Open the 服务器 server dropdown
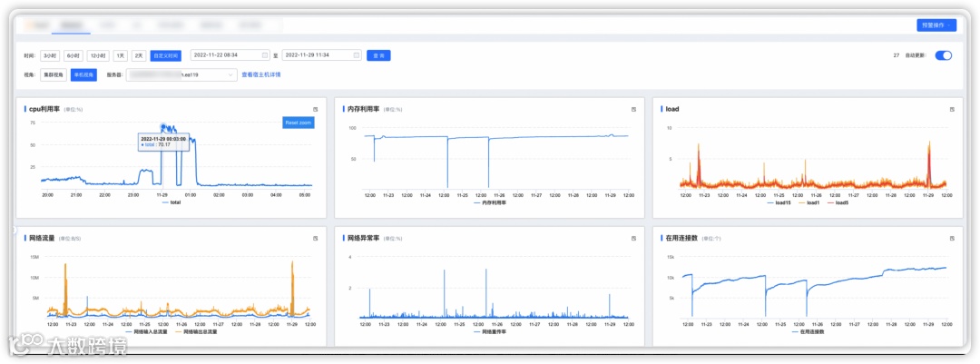Screen dimensions: 980x364 coord(181,75)
